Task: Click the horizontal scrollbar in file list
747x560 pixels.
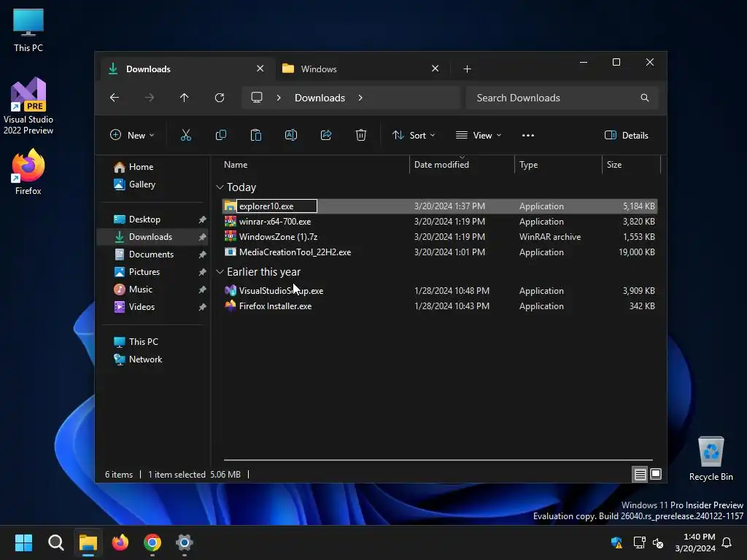Action: click(438, 460)
